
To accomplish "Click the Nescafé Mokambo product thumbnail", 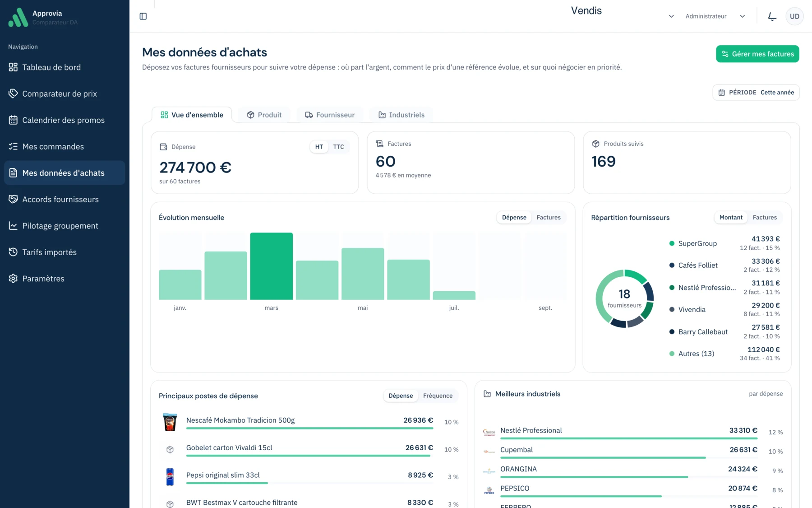I will pyautogui.click(x=170, y=422).
